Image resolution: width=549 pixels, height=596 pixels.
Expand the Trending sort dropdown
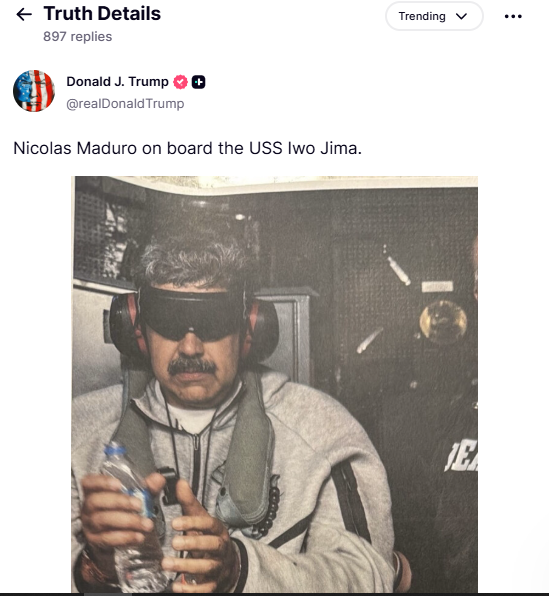(x=434, y=16)
